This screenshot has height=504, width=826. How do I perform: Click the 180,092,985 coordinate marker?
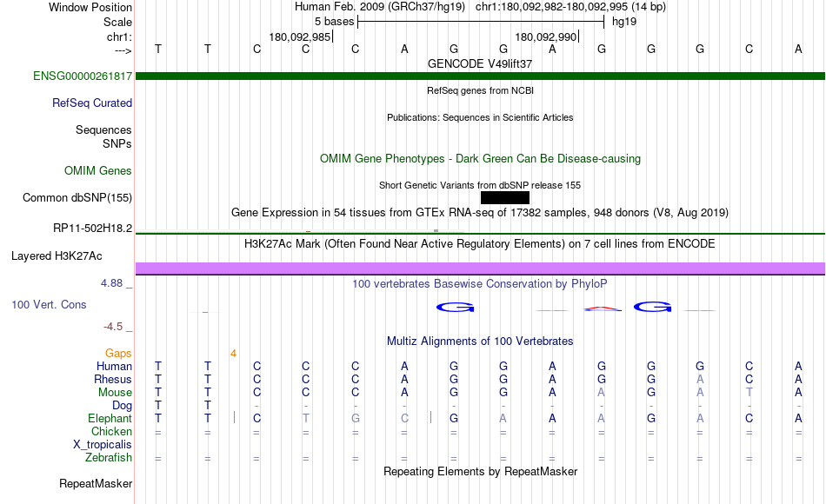click(300, 36)
